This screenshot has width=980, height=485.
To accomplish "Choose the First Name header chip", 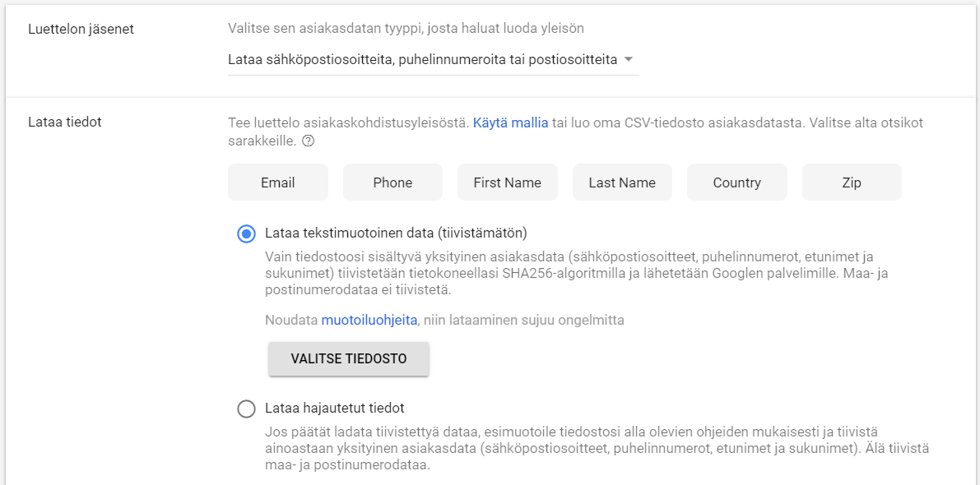I will (x=508, y=182).
